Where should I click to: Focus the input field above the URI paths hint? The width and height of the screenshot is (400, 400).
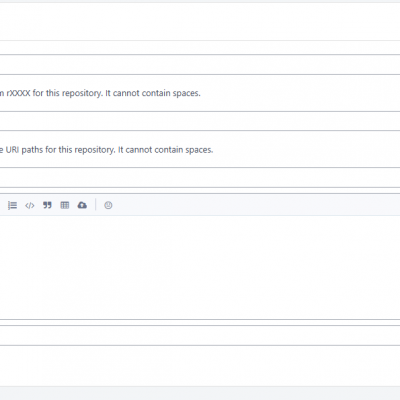[x=200, y=121]
